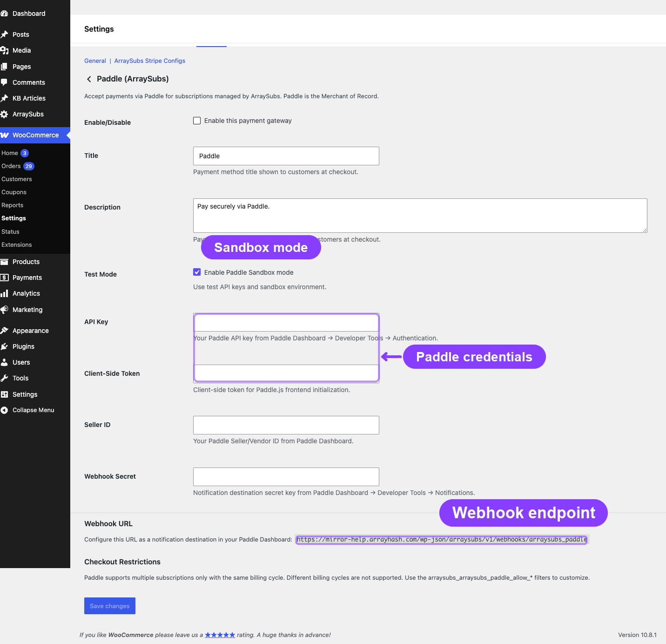The width and height of the screenshot is (666, 644).
Task: Click the Plugins plug icon
Action: (4, 346)
